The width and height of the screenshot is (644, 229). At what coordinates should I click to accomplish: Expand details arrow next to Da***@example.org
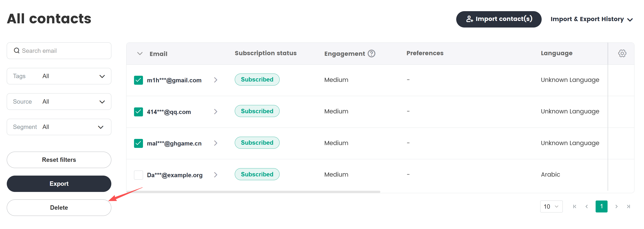(x=216, y=175)
